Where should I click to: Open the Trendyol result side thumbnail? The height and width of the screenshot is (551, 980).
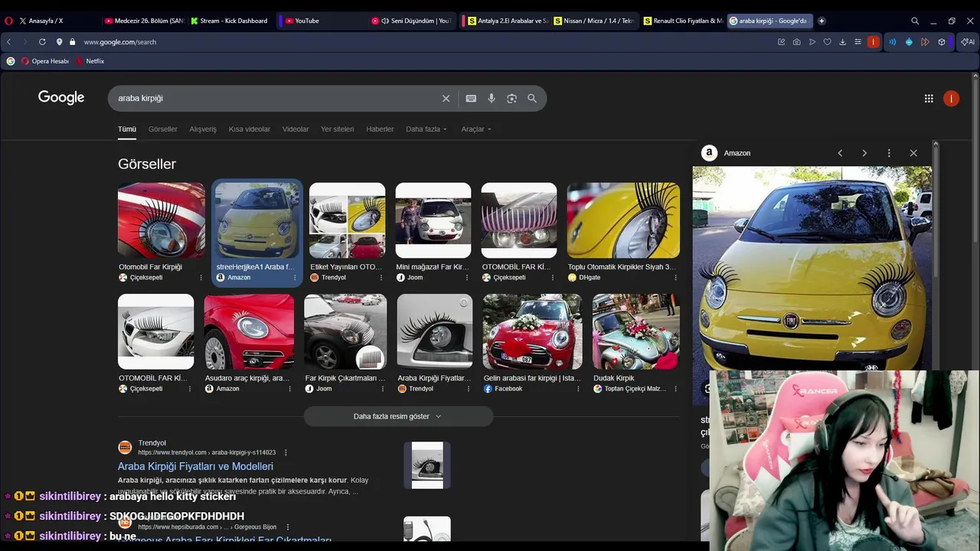427,465
